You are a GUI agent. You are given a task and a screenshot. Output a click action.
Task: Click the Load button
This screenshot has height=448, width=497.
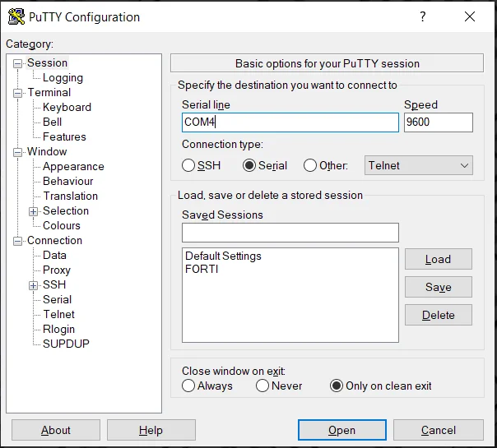tap(439, 259)
